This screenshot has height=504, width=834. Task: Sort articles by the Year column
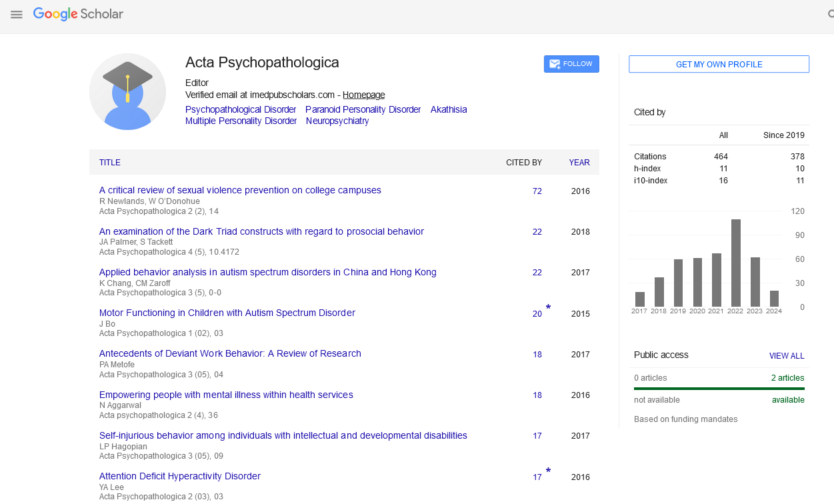(579, 163)
